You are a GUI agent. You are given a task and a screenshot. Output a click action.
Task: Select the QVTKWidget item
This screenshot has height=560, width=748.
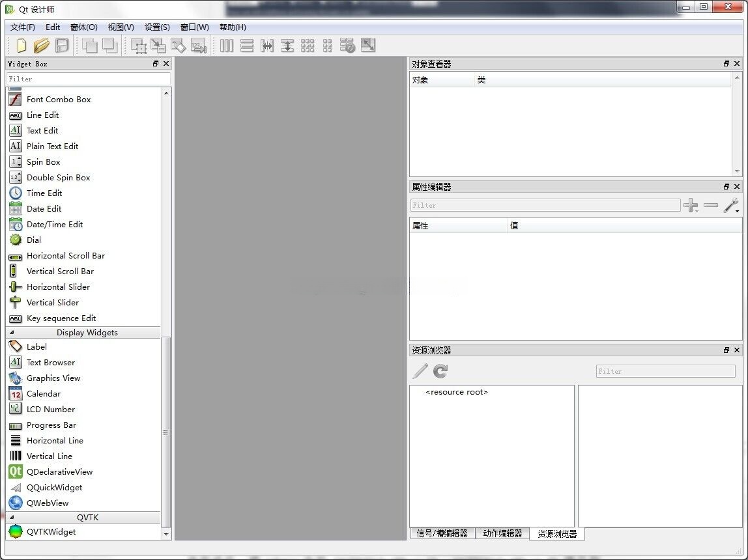pos(84,531)
